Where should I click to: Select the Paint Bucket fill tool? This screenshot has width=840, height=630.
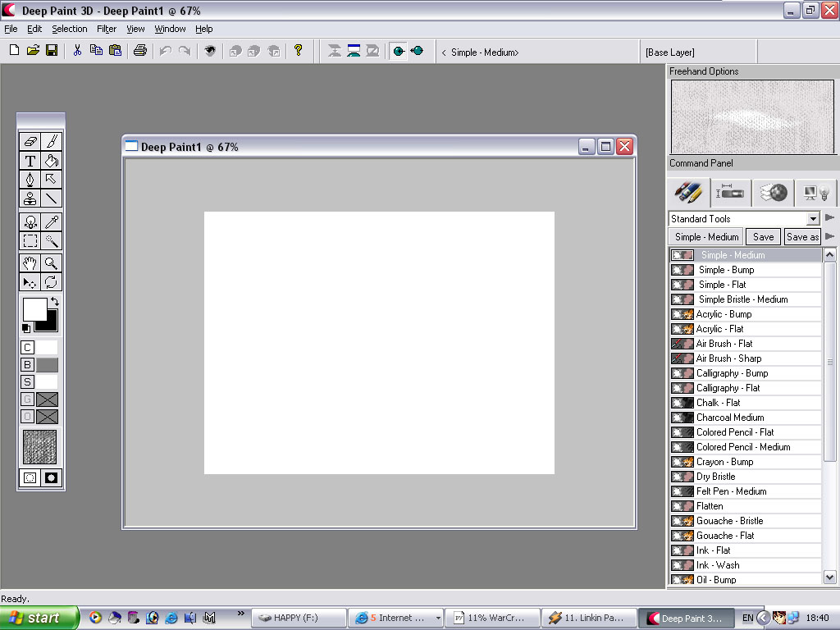point(52,161)
